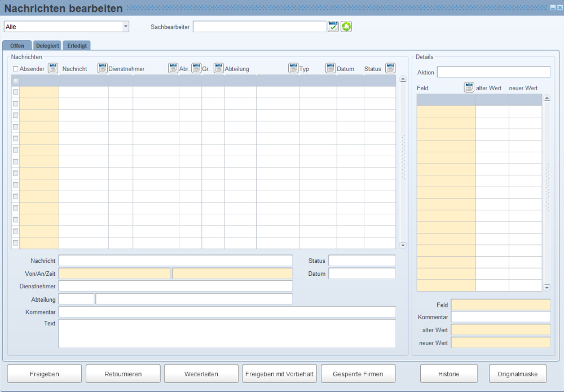Click the first Von/An/Zeit field
This screenshot has width=564, height=392.
114,274
